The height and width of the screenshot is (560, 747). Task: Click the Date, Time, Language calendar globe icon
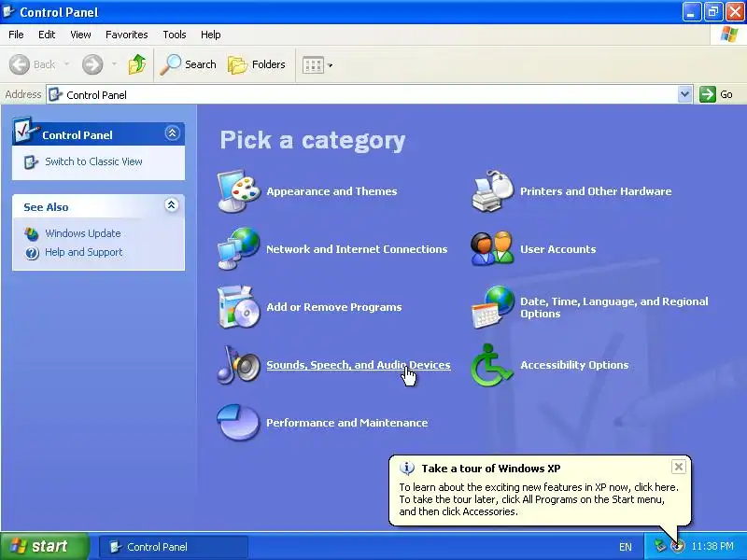493,307
